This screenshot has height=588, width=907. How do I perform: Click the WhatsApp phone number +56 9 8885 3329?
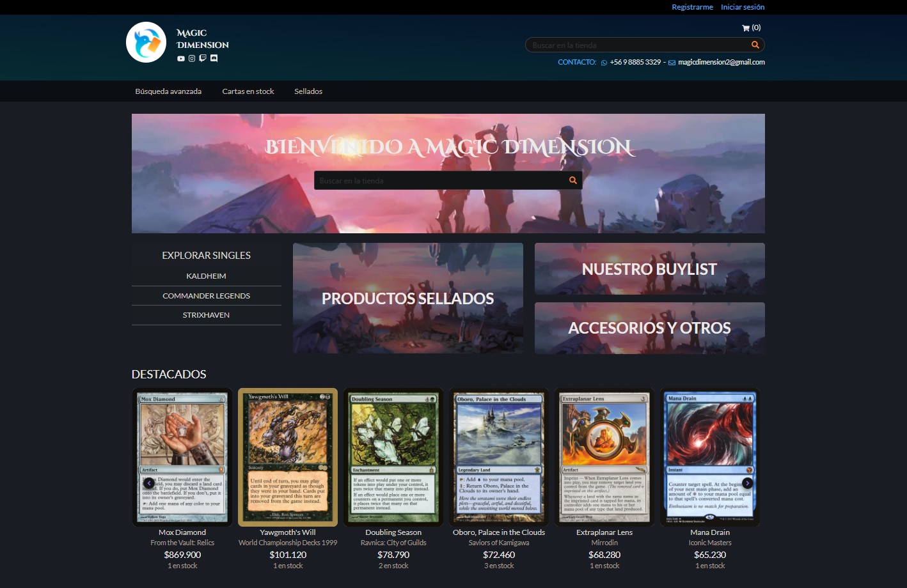click(635, 62)
